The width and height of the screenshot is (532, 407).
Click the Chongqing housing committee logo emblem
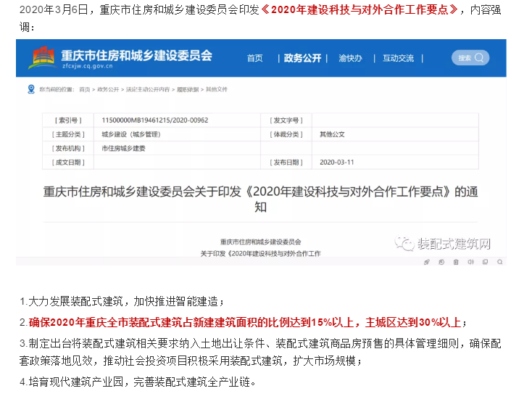click(43, 57)
